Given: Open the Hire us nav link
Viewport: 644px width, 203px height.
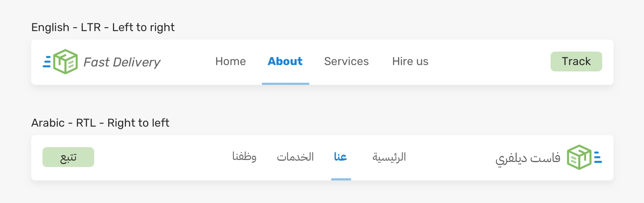Looking at the screenshot, I should click(410, 61).
